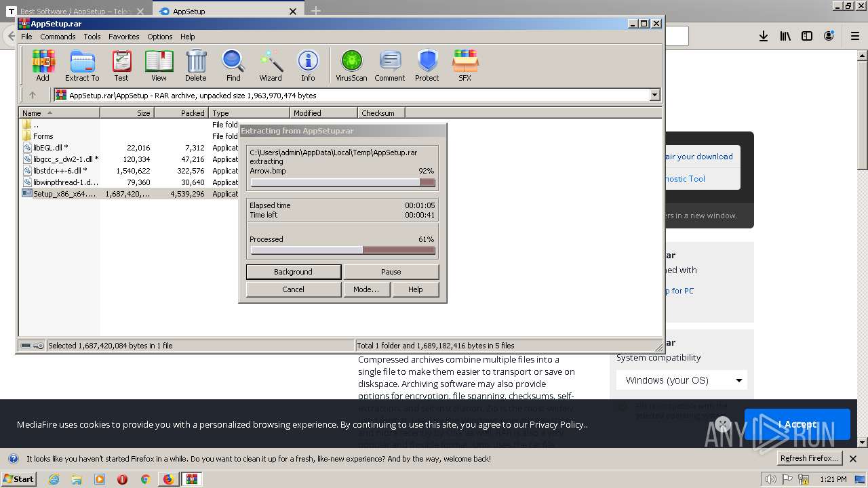Open Extract To tool

[x=82, y=66]
